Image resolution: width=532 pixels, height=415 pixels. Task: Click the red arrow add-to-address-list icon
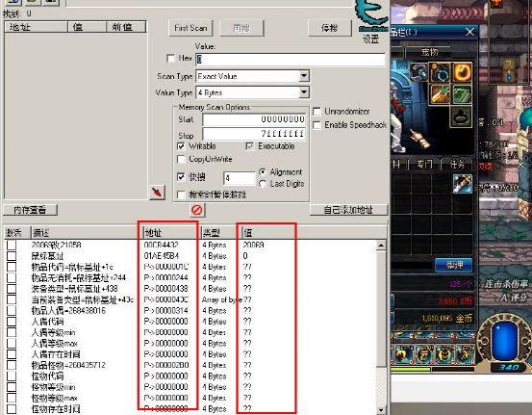click(158, 193)
